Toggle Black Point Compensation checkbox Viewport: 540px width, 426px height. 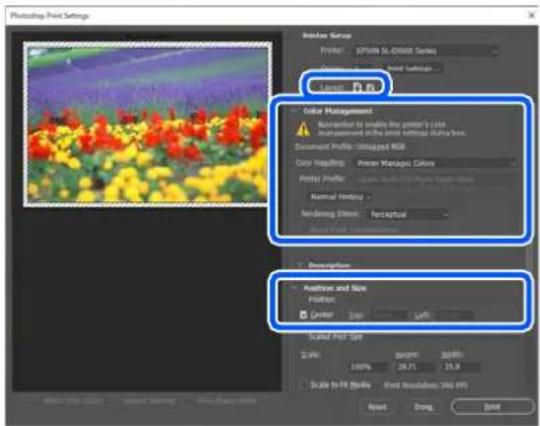[x=304, y=229]
